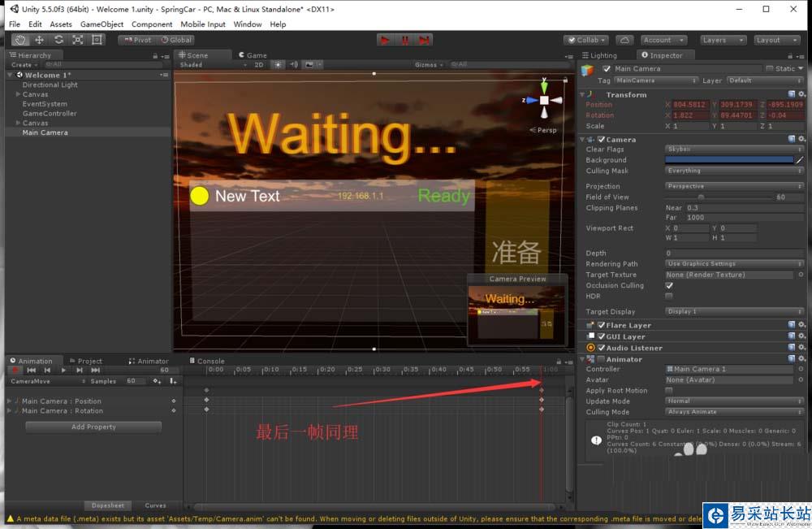Open the Account button dropdown
The width and height of the screenshot is (812, 529).
click(664, 40)
